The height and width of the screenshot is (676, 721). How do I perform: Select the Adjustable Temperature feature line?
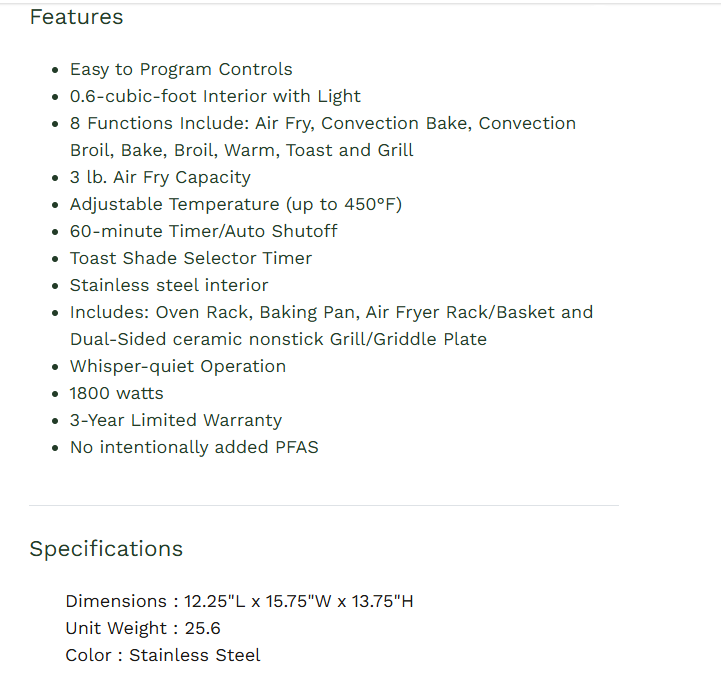click(x=235, y=204)
